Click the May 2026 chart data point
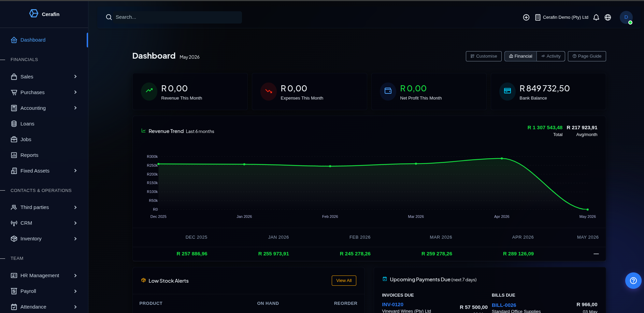 pos(588,209)
